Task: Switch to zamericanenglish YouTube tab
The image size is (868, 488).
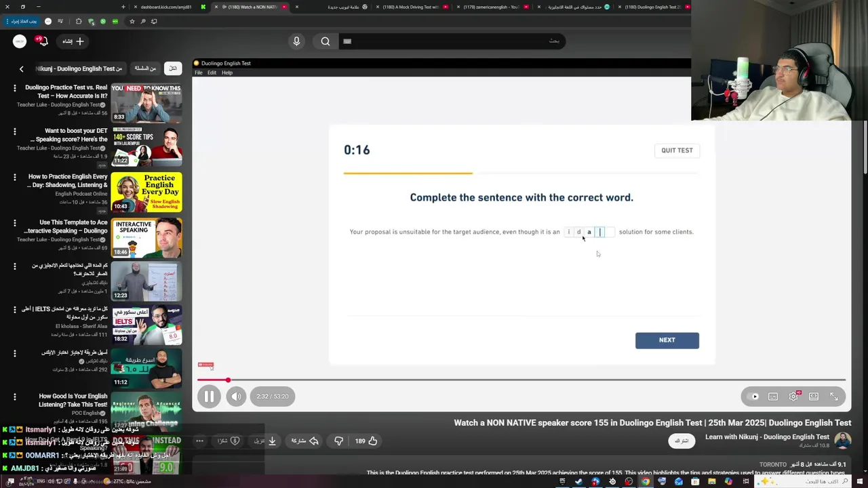Action: pyautogui.click(x=492, y=7)
